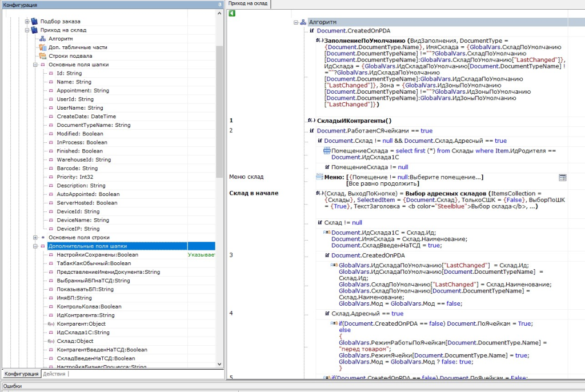The height and width of the screenshot is (392, 585).
Task: Collapse the Дополнительные поля шапки node
Action: (x=35, y=246)
